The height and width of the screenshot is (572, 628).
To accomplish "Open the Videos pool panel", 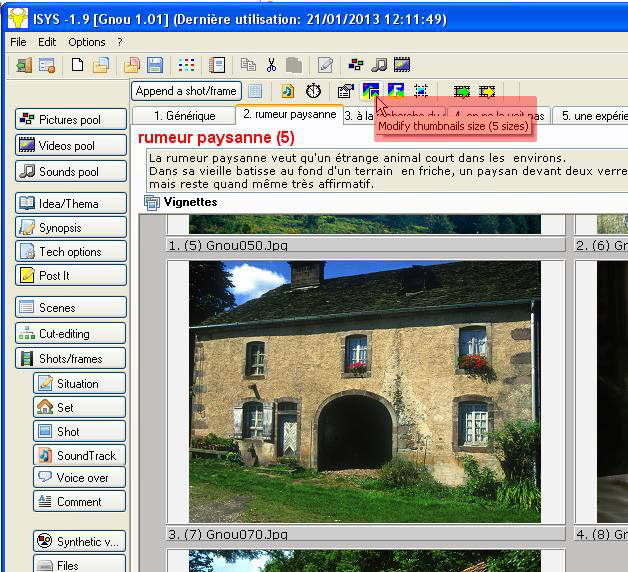I will 71,145.
